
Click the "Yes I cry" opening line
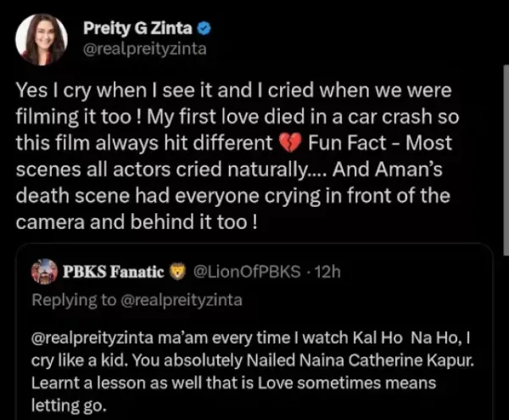[x=68, y=90]
